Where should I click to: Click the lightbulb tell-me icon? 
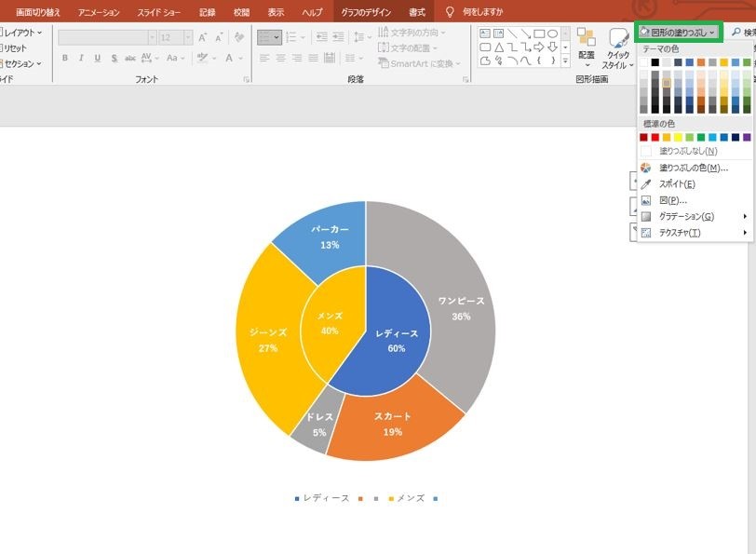(450, 11)
